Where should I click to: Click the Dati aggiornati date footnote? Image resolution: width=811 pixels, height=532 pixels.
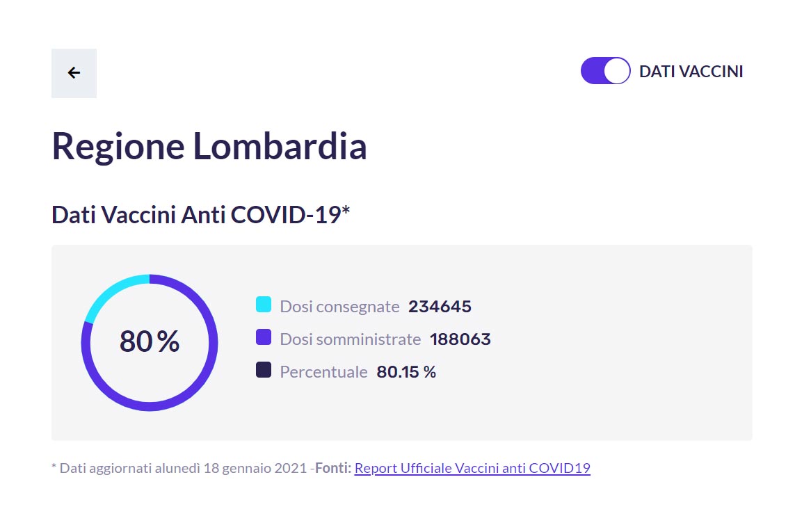(x=179, y=468)
